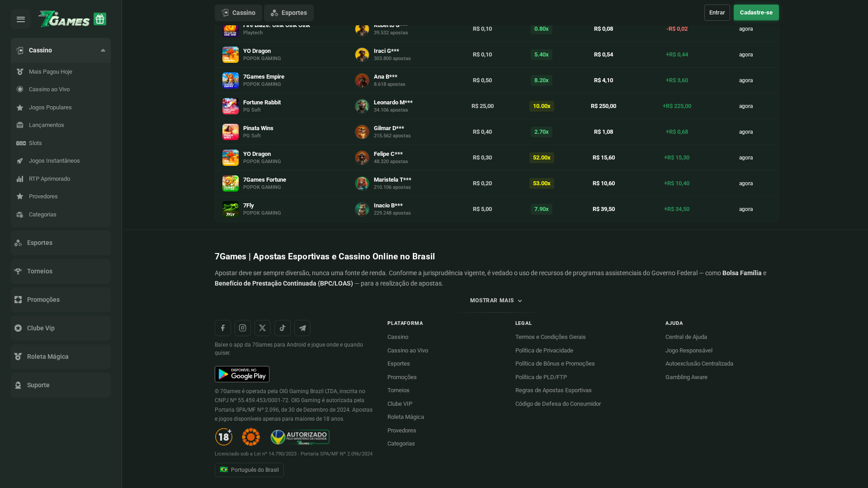
Task: Open Gambling Aware link
Action: [686, 377]
